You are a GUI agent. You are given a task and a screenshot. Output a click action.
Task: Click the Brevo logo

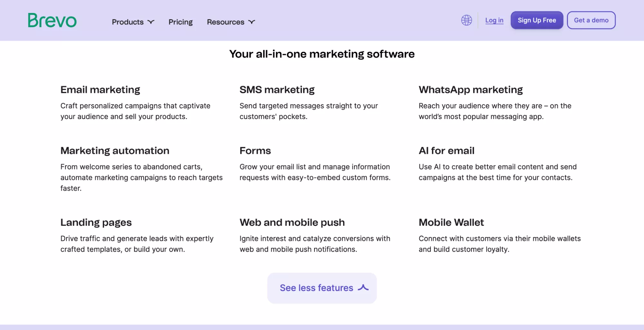coord(52,20)
